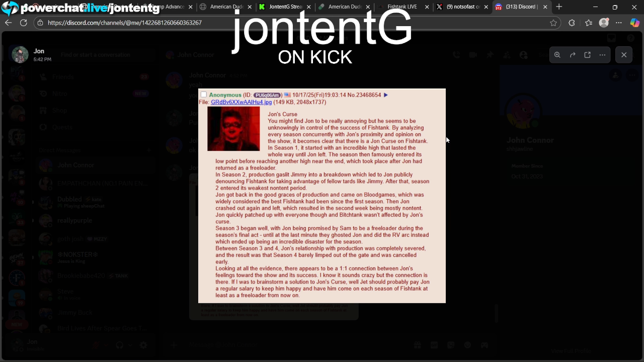Open the attachment plus button in message bar
This screenshot has height=362, width=644.
[x=174, y=345]
